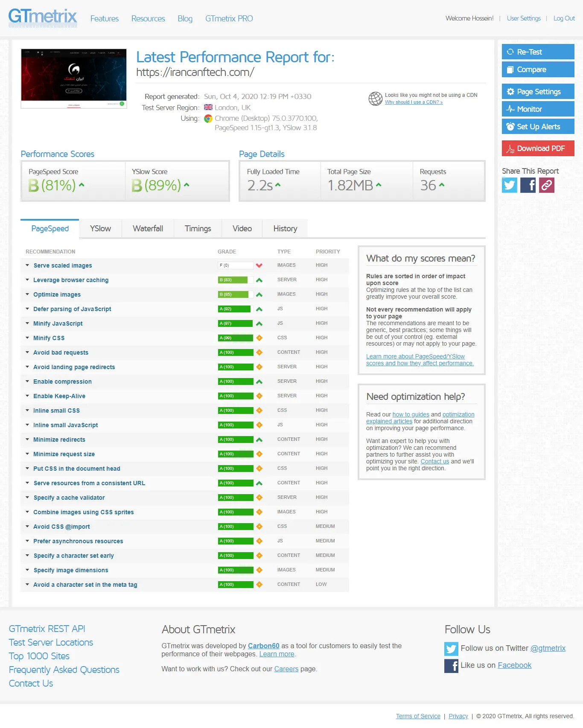
Task: Click the Optimize images grade bar
Action: pyautogui.click(x=236, y=294)
